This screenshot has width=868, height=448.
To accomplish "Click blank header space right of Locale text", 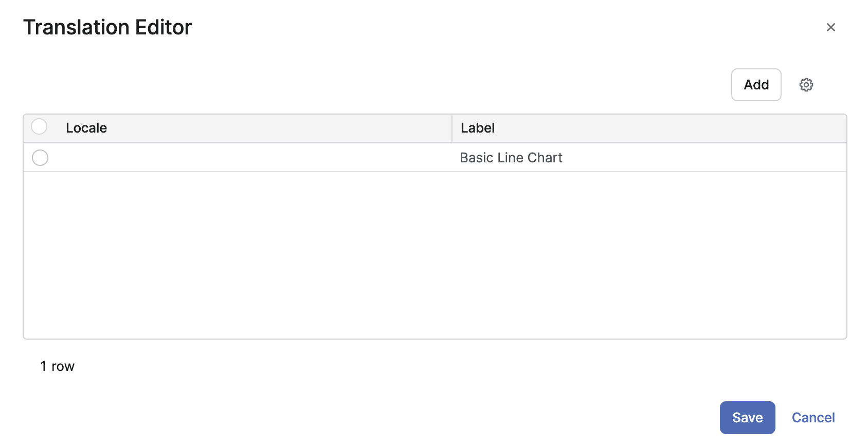I will click(278, 128).
